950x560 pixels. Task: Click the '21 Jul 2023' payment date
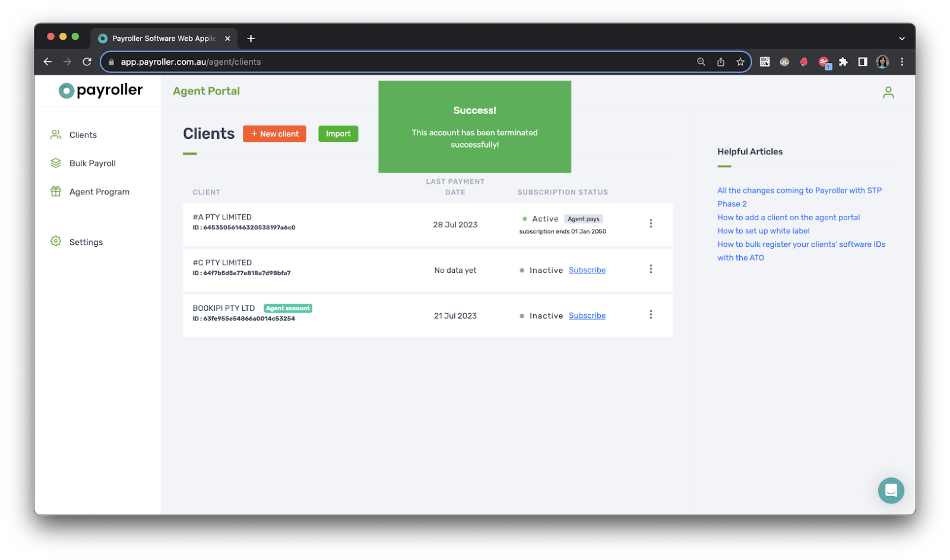click(x=455, y=316)
